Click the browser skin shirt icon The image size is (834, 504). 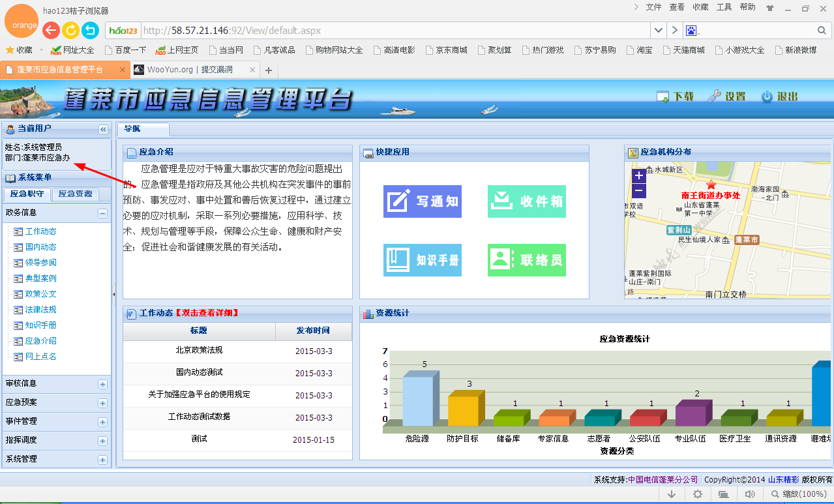[769, 8]
